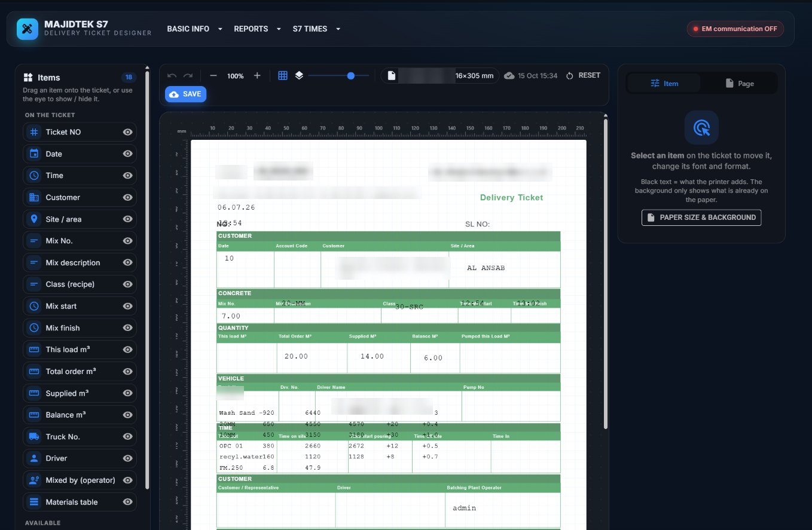Click the MajidTek S7 app logo

coord(28,29)
